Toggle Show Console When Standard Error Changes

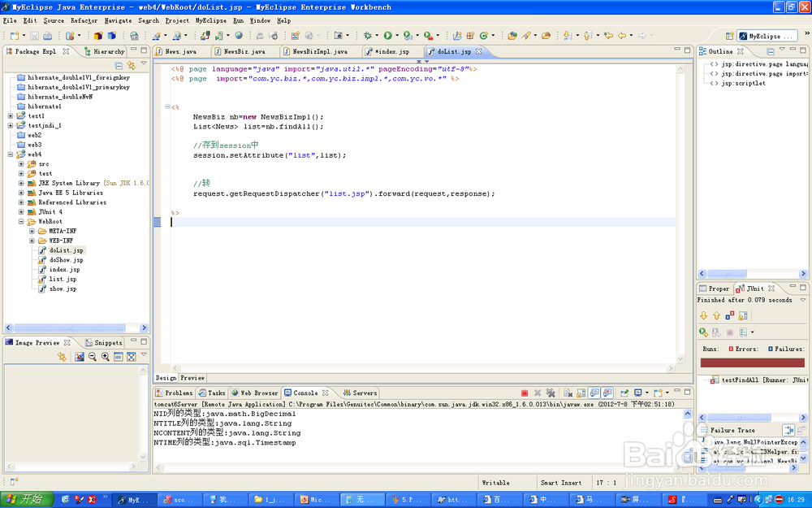[607, 393]
